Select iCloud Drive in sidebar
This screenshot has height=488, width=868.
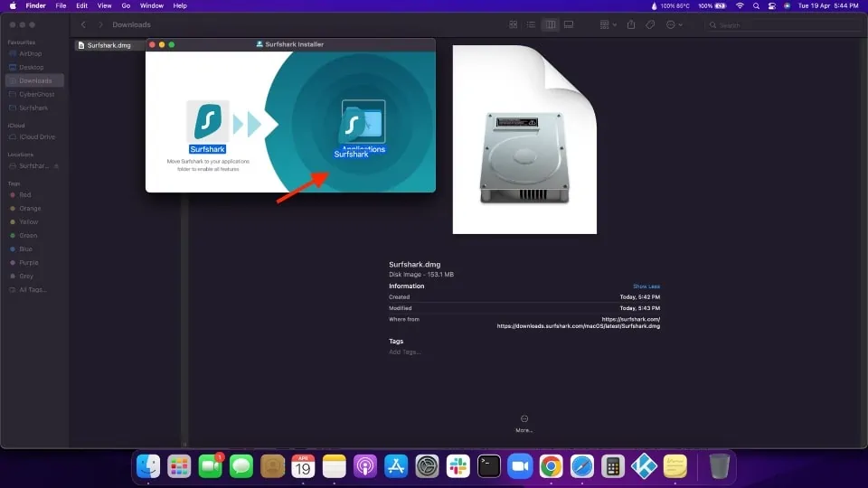click(x=34, y=137)
